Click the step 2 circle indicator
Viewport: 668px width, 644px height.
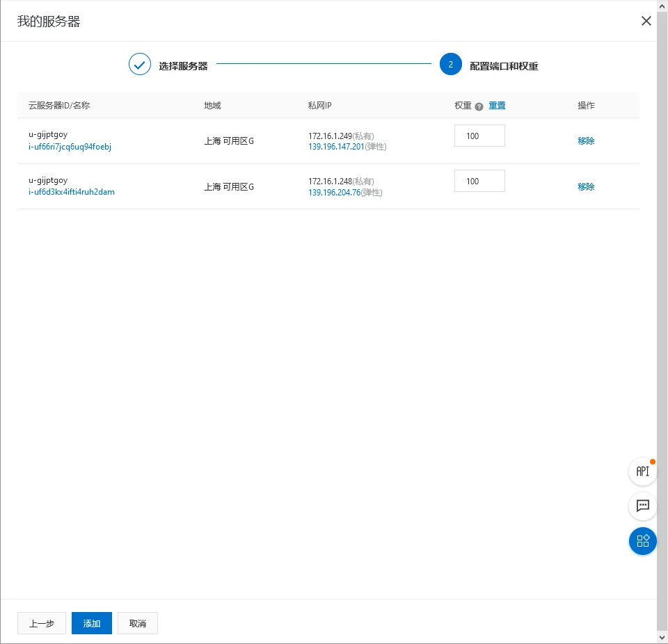click(x=451, y=64)
